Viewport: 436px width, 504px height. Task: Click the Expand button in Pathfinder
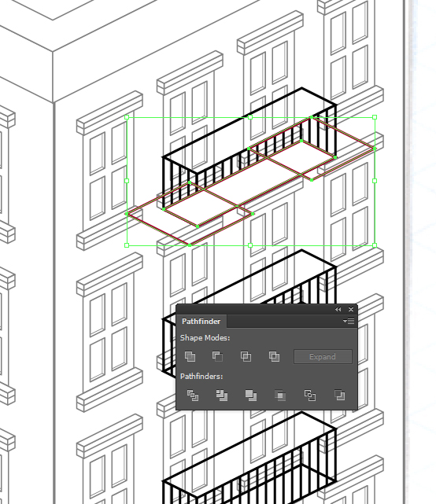[x=323, y=356]
